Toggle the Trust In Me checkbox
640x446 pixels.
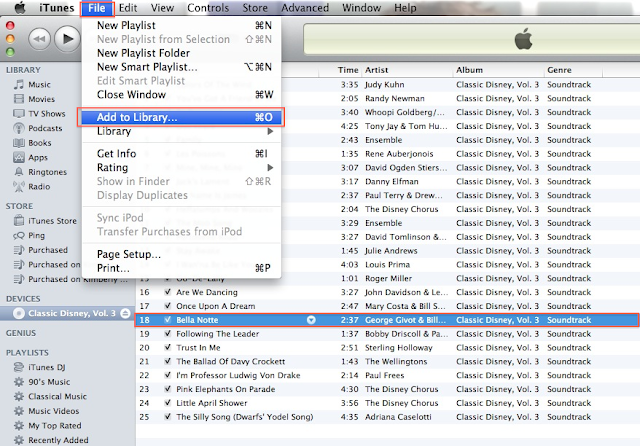167,348
